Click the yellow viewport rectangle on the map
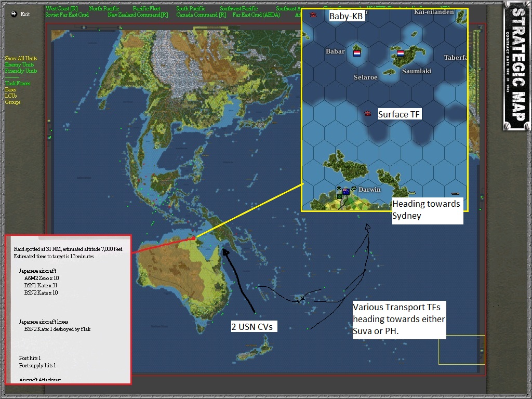Viewport: 532px width, 399px height. click(x=461, y=350)
